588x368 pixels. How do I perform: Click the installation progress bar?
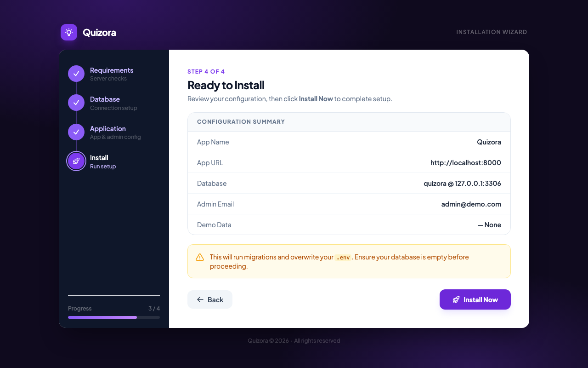coord(114,317)
